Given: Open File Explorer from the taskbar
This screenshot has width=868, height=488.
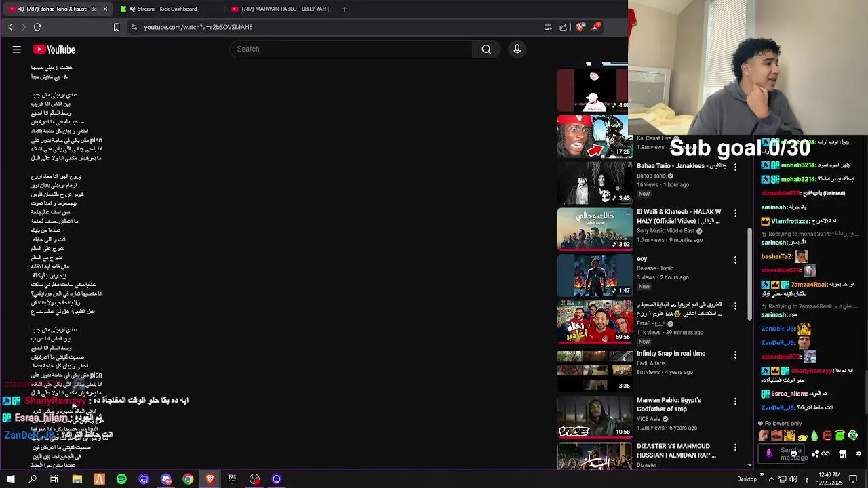Looking at the screenshot, I should point(77,479).
